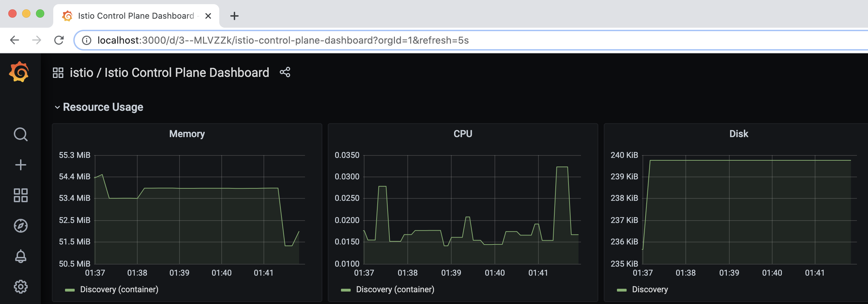The width and height of the screenshot is (868, 304).
Task: Click the Grafana logo home icon
Action: [x=19, y=72]
